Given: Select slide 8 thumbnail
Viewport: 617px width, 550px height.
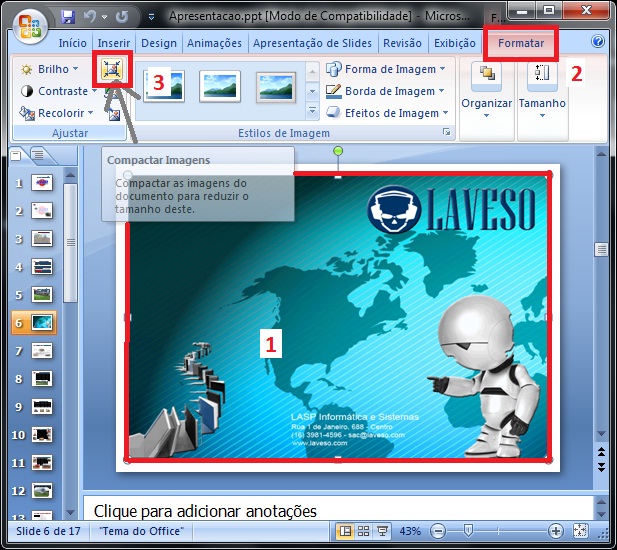Looking at the screenshot, I should (x=42, y=378).
